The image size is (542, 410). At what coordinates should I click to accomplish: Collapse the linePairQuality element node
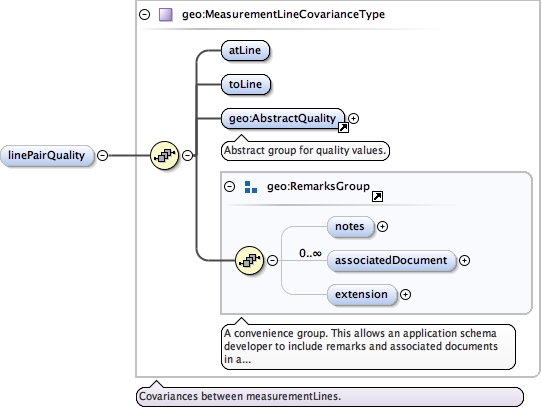coord(102,156)
